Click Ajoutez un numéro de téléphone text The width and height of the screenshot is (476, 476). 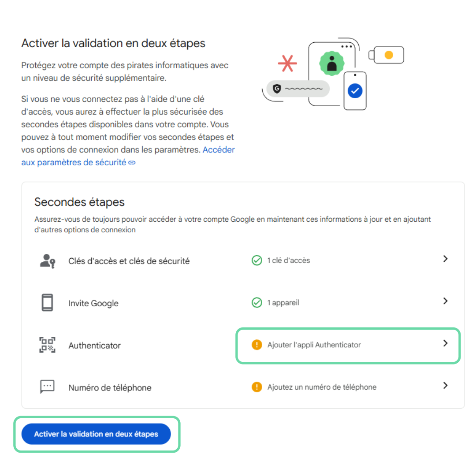pyautogui.click(x=322, y=387)
